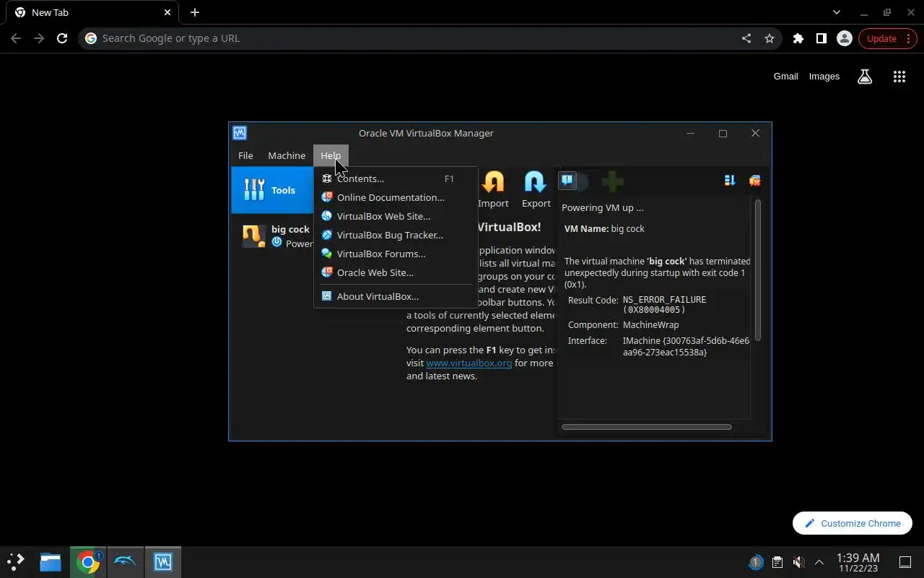Switch to Chrome in the taskbar
924x578 pixels.
click(x=88, y=561)
